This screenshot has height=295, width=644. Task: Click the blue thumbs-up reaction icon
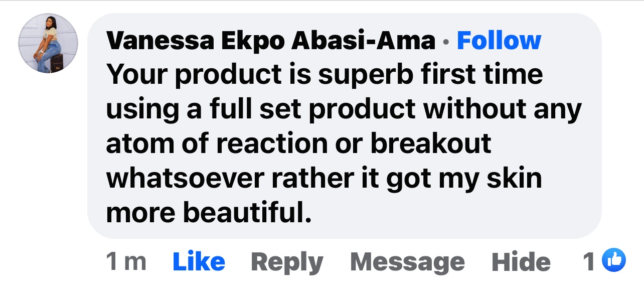point(614,261)
